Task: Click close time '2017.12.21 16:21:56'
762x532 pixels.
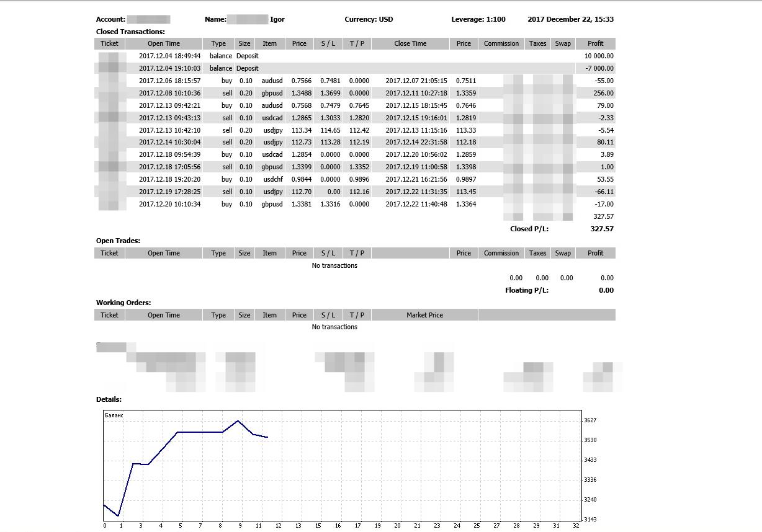Action: pos(416,179)
